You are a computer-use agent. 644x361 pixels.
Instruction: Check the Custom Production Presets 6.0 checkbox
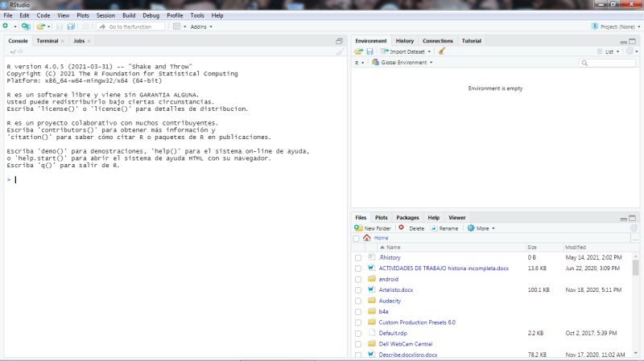click(358, 323)
